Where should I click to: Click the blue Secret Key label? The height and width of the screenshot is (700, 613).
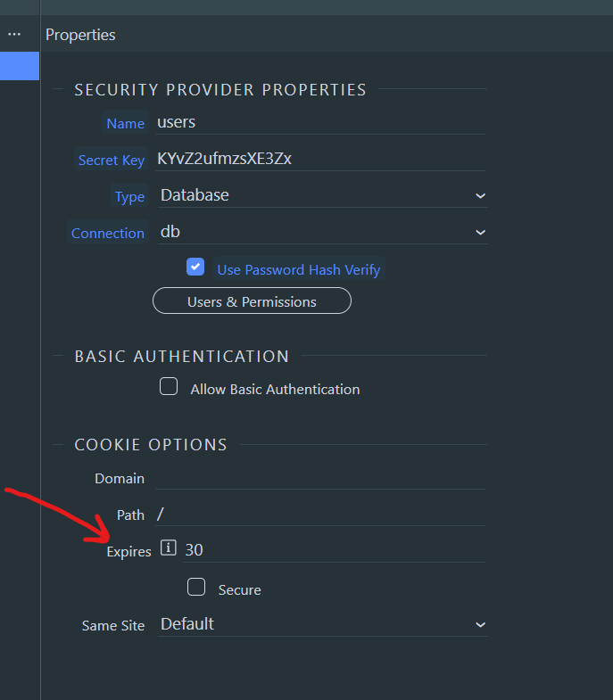[112, 160]
